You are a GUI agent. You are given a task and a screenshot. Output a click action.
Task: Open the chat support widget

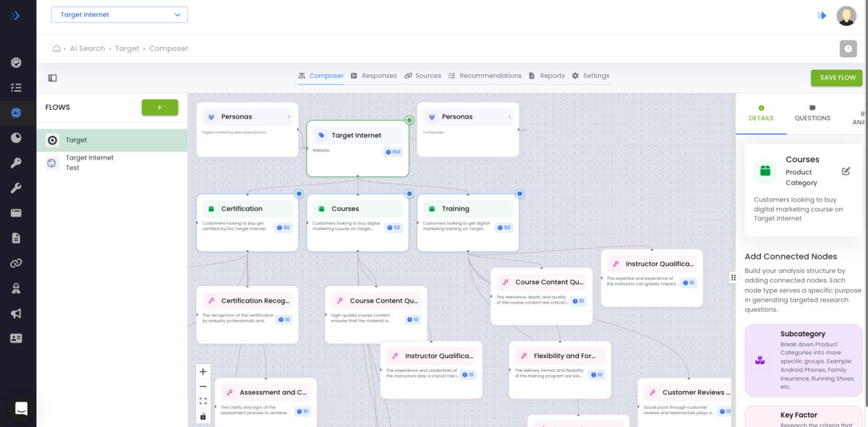[x=21, y=408]
